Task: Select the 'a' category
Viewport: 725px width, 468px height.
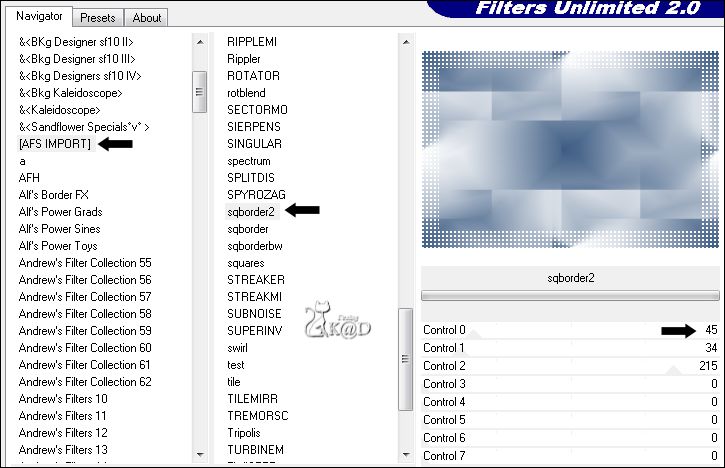Action: pos(22,161)
